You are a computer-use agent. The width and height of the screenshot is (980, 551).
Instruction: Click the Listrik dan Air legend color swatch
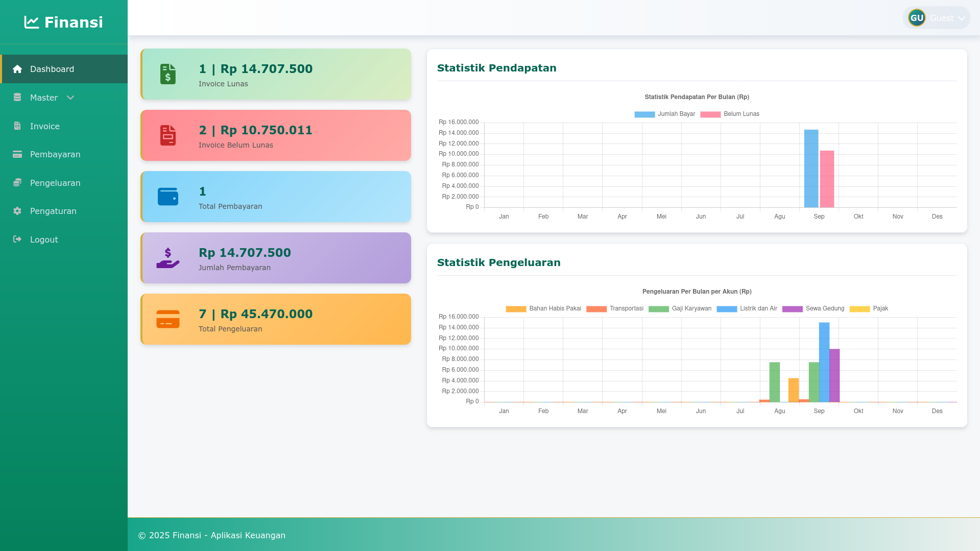(727, 309)
